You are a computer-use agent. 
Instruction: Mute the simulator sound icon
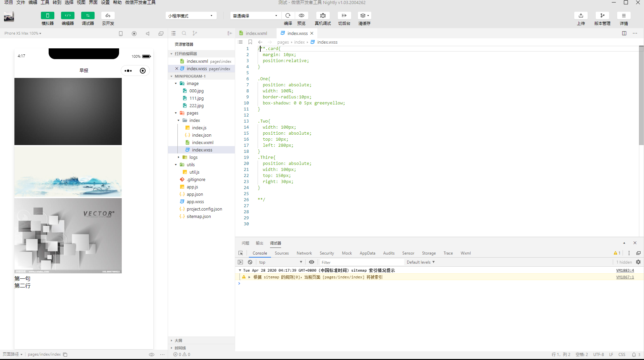(x=148, y=33)
